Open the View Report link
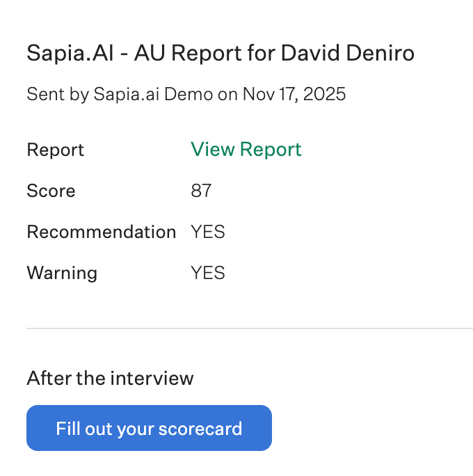This screenshot has height=476, width=473. click(246, 150)
